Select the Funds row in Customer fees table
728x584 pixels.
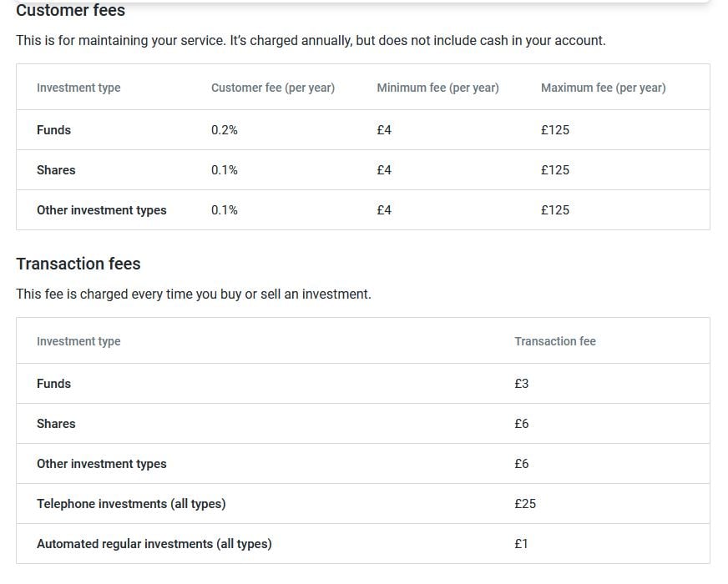[x=363, y=130]
